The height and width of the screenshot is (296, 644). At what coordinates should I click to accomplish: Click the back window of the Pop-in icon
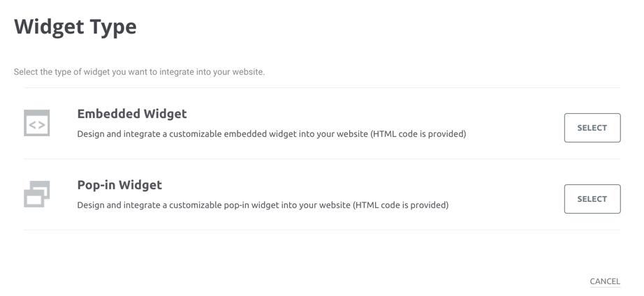pos(41,189)
